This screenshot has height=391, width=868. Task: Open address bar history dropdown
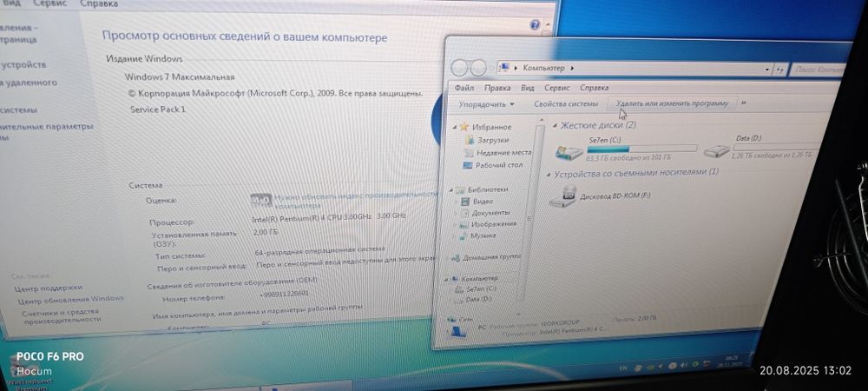coord(766,70)
